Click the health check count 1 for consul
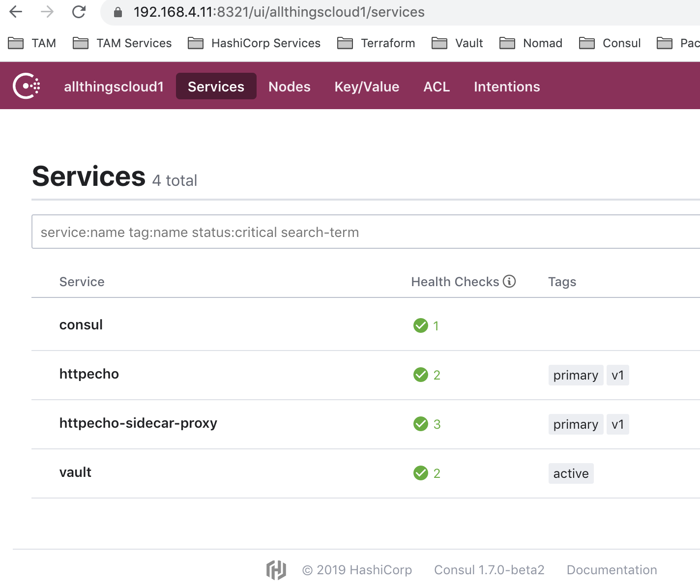Image resolution: width=700 pixels, height=588 pixels. [436, 326]
